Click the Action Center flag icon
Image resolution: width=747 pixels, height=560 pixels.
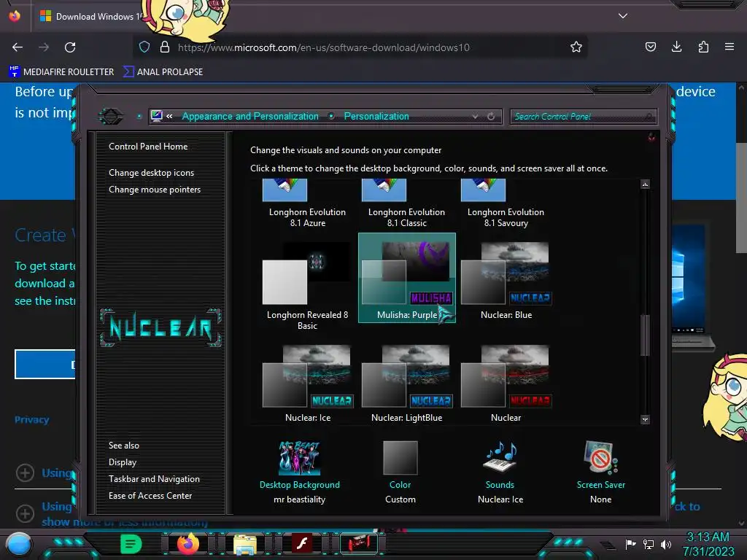click(630, 544)
